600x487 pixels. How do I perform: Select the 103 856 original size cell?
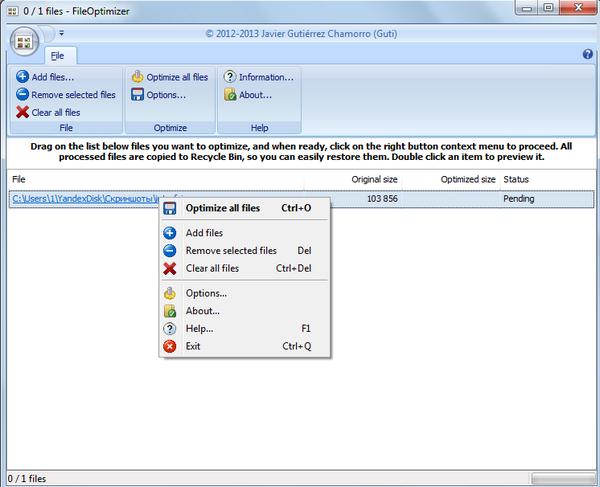coord(382,199)
